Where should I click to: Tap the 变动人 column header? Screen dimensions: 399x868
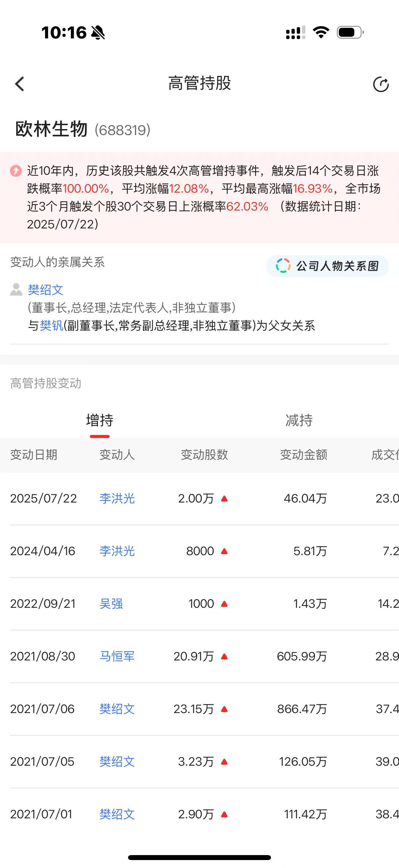117,455
